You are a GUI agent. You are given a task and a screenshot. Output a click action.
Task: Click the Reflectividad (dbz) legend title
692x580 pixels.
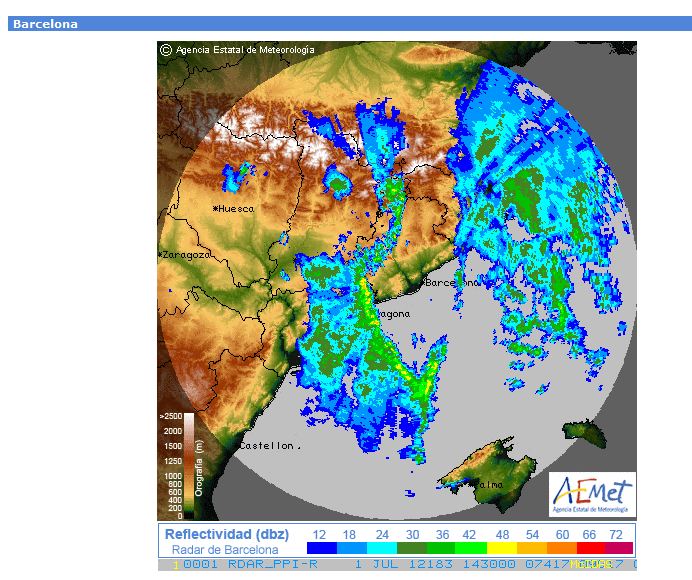(225, 534)
